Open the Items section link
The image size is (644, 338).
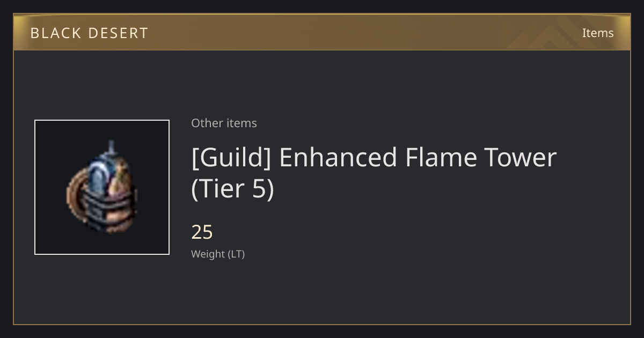coord(598,33)
